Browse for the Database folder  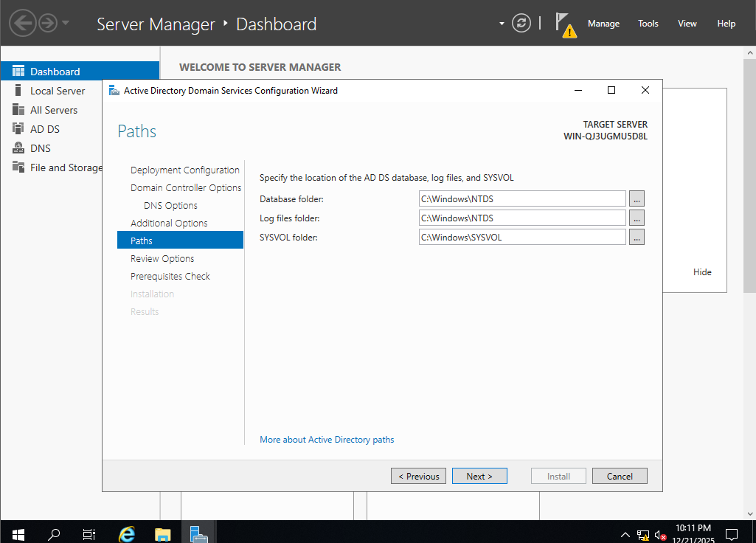pos(637,198)
